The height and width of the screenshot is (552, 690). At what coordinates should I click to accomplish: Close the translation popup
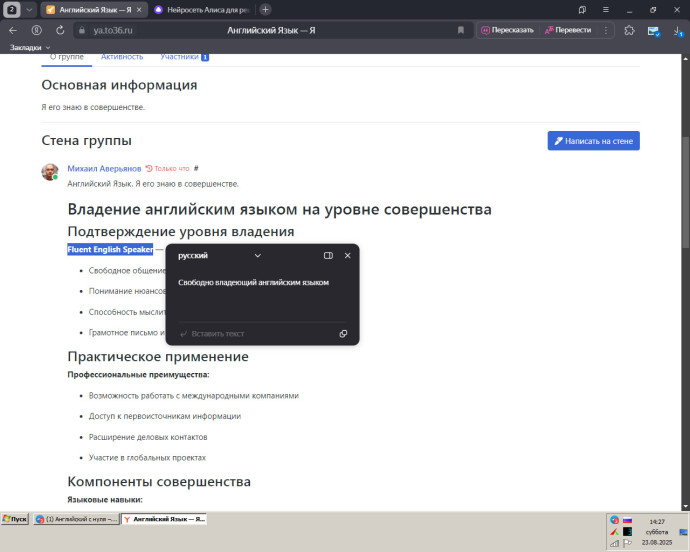[x=348, y=256]
